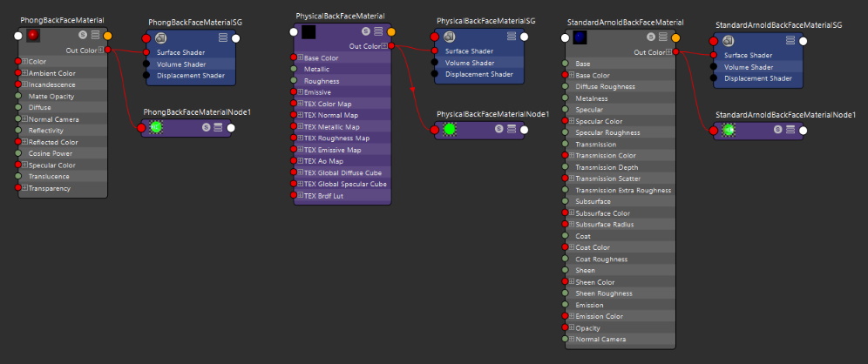This screenshot has height=364, width=868.
Task: Expand the TEX Normal Map attribute
Action: click(x=300, y=115)
